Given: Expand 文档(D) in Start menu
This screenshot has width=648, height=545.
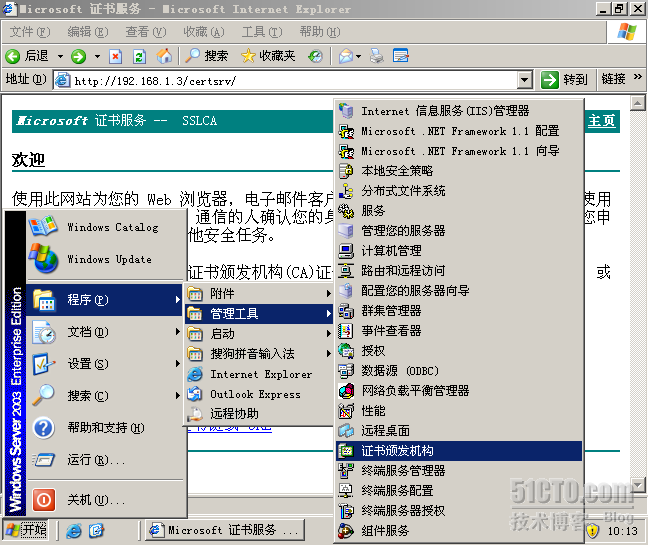Looking at the screenshot, I should pos(105,332).
